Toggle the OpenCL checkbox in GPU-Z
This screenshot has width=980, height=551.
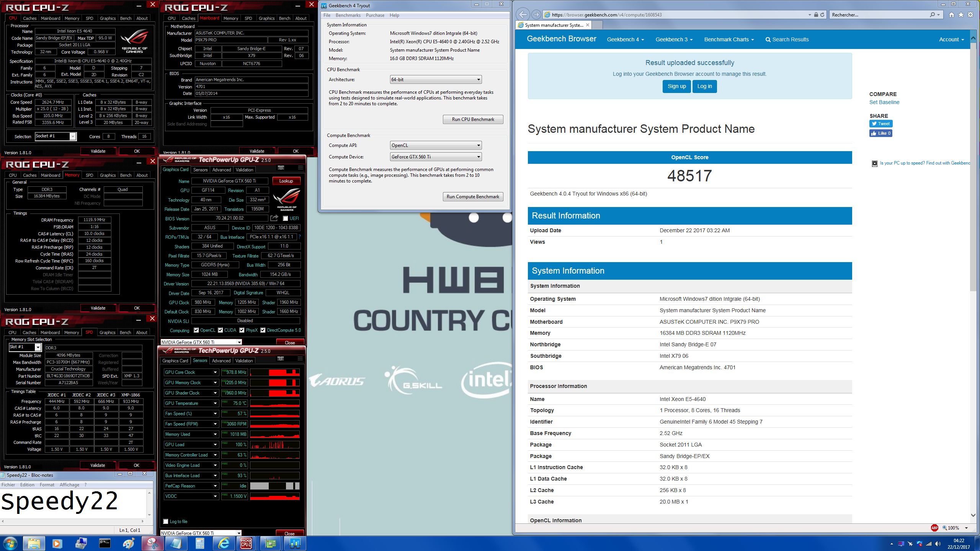(x=196, y=330)
